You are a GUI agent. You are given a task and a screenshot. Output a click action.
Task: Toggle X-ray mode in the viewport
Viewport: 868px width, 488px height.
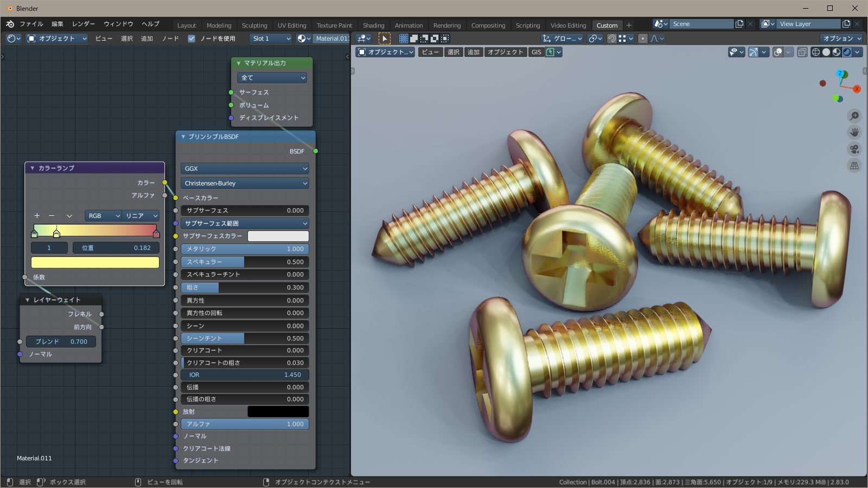tap(802, 52)
